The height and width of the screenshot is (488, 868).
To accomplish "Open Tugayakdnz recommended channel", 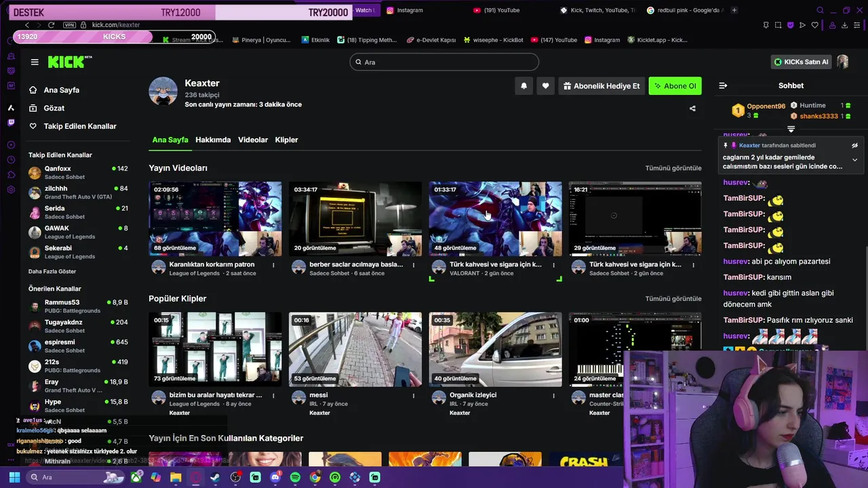I will [78, 326].
